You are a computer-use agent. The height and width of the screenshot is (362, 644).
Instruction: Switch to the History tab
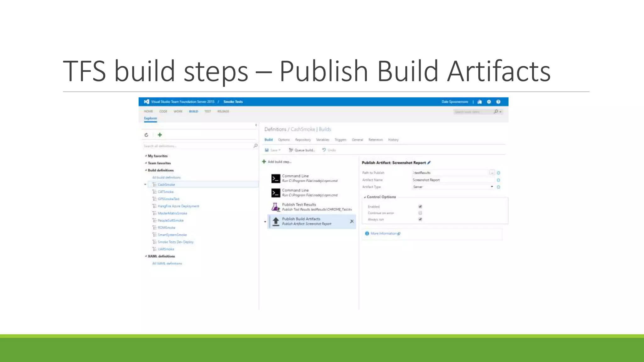coord(393,140)
